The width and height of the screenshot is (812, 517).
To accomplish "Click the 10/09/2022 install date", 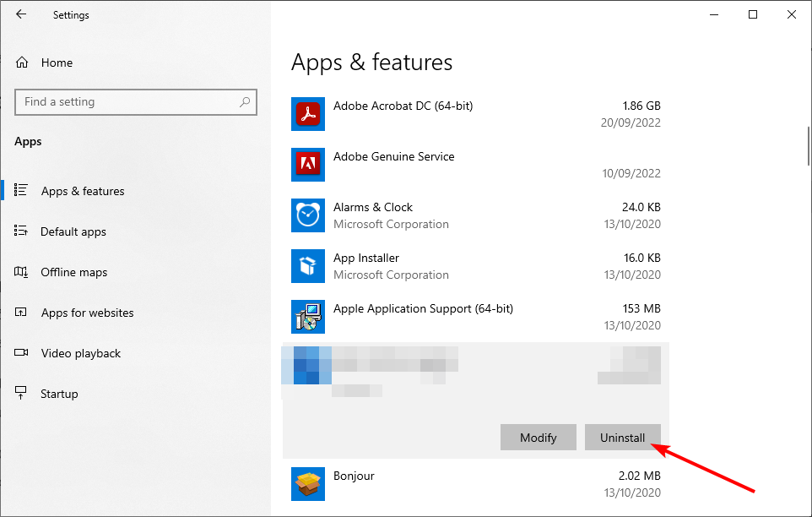I will pyautogui.click(x=631, y=173).
